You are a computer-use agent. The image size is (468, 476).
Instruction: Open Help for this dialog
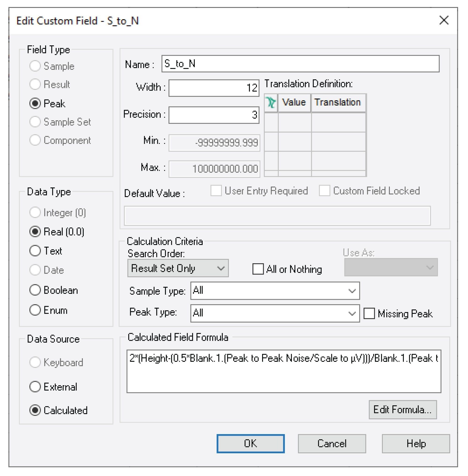(416, 444)
